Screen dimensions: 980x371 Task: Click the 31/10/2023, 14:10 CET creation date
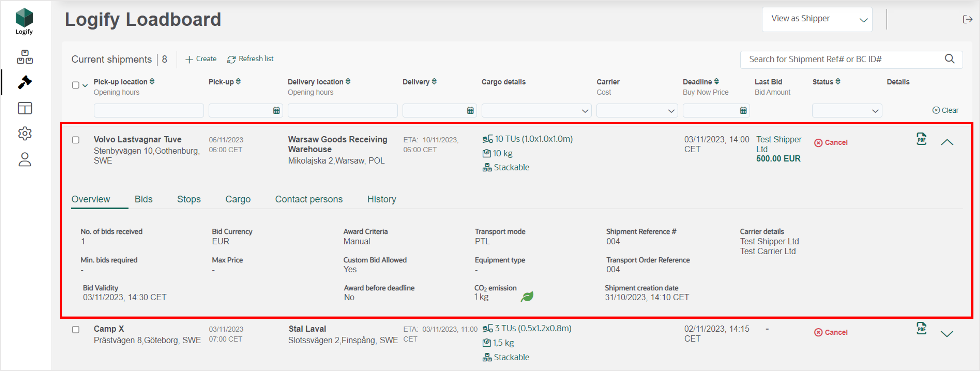tap(647, 298)
